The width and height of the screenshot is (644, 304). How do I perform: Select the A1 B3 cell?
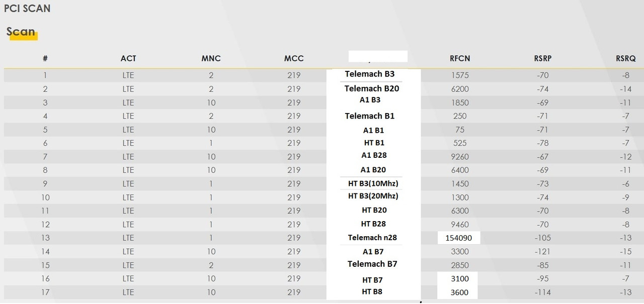[370, 100]
